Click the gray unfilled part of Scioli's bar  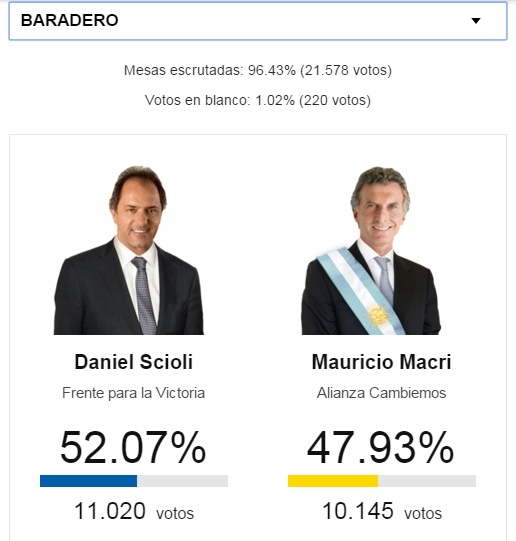pyautogui.click(x=182, y=481)
